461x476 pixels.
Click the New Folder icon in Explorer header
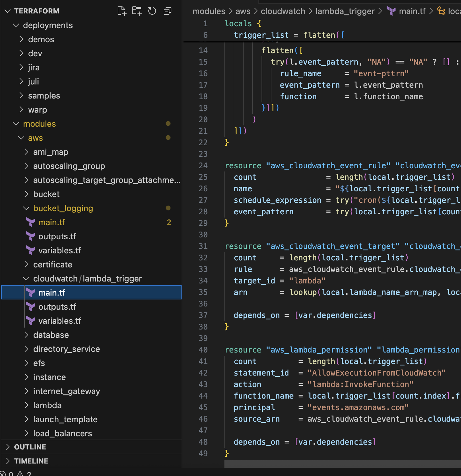tap(137, 11)
